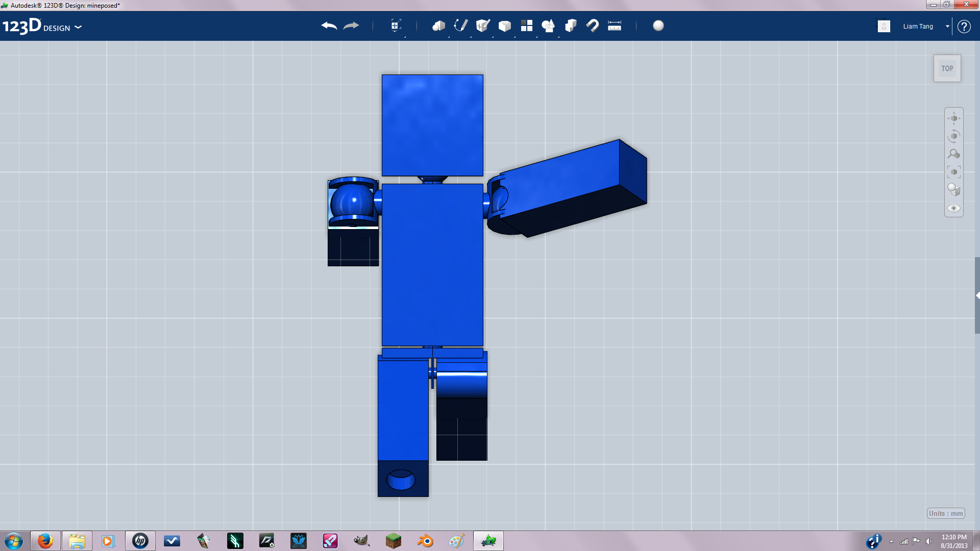The width and height of the screenshot is (980, 551).
Task: Select the Combine tool
Action: pyautogui.click(x=571, y=26)
